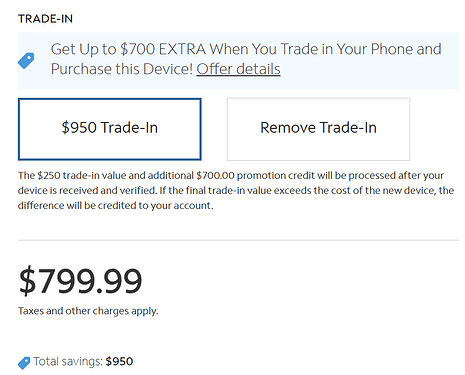The width and height of the screenshot is (465, 375).
Task: Click the horizontal divider above the price
Action: (x=238, y=240)
